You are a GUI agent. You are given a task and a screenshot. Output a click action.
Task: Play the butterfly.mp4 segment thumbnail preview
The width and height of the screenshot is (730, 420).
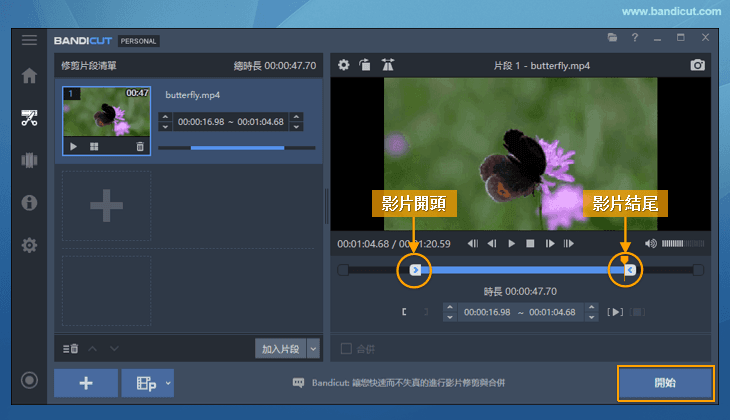click(74, 147)
